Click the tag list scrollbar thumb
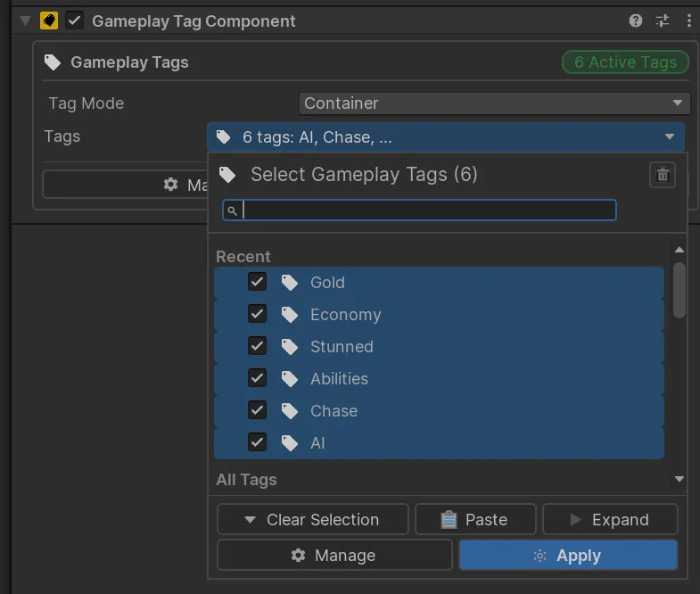Image resolution: width=700 pixels, height=594 pixels. tap(679, 290)
